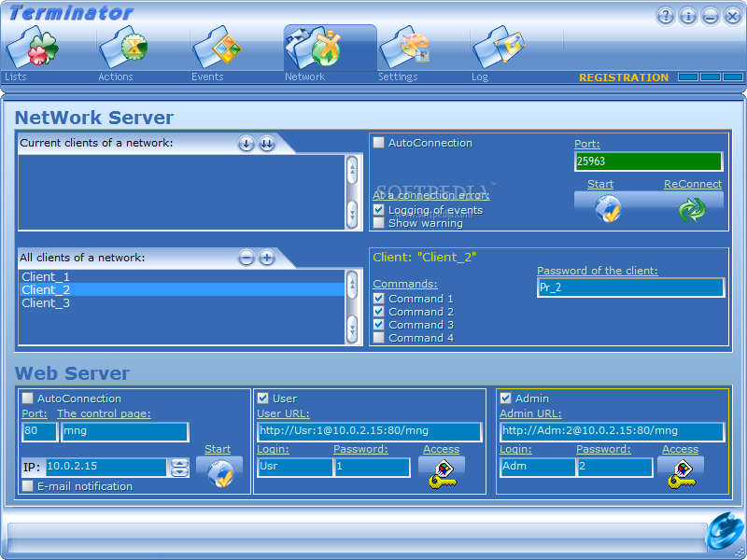Open the Actions section icon
The height and width of the screenshot is (560, 747).
(124, 48)
